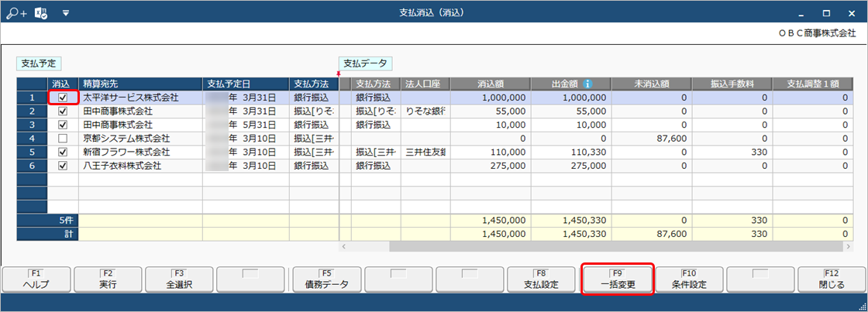Click the 支払予定日 column header
This screenshot has height=312, width=868.
pyautogui.click(x=246, y=84)
